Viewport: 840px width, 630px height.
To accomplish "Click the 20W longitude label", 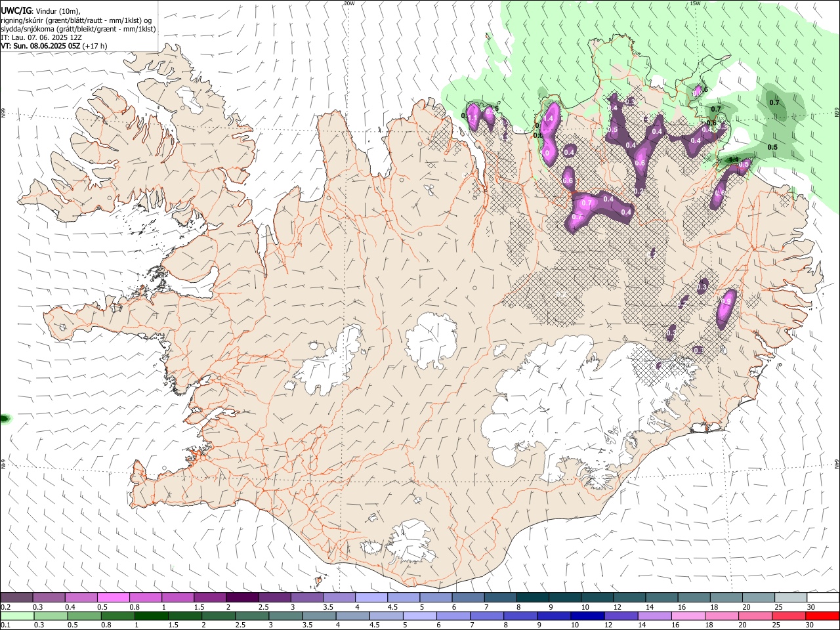I will tap(349, 3).
